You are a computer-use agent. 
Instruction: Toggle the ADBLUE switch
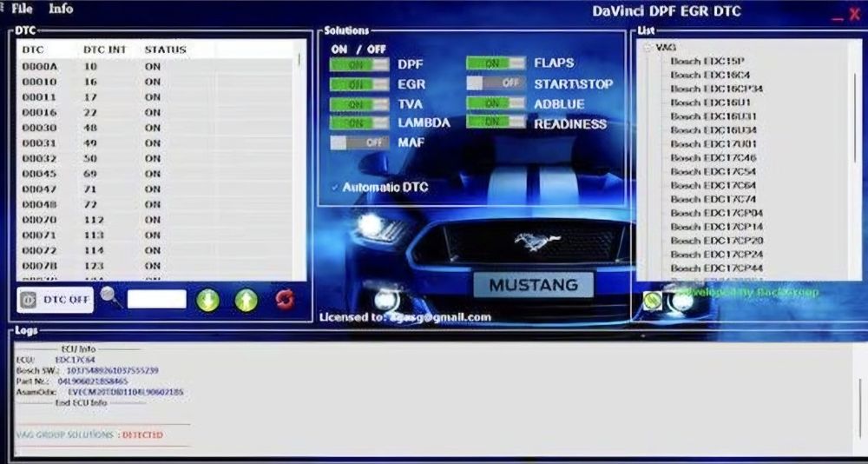point(496,103)
